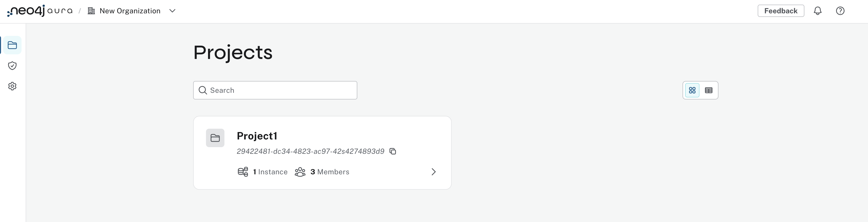
Task: Open organization settings gear icon
Action: (x=12, y=86)
